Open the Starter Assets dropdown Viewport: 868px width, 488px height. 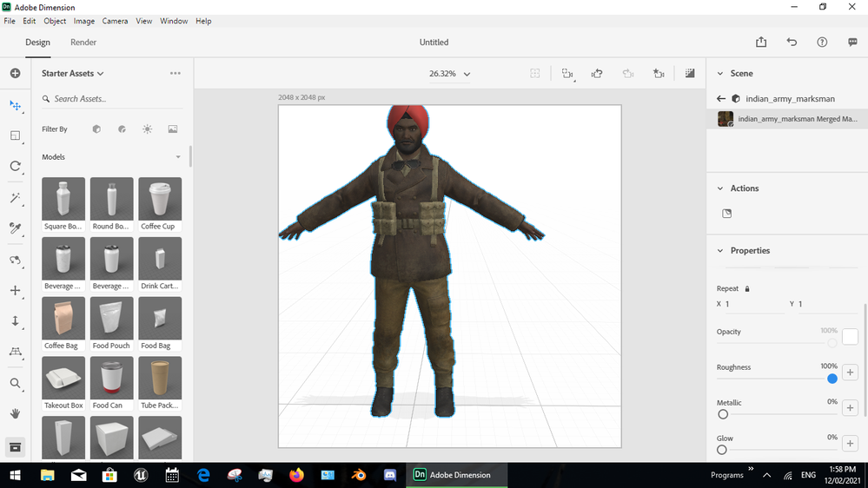coord(73,74)
